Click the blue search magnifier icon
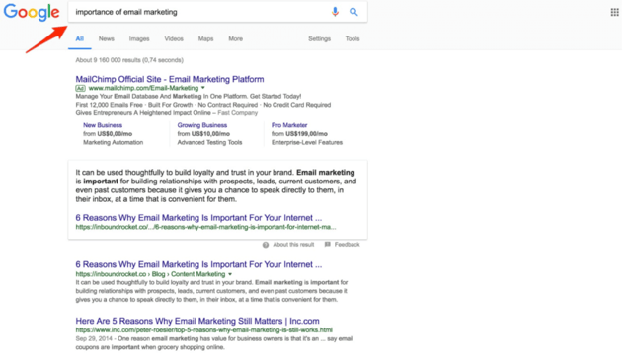This screenshot has height=364, width=628. (353, 12)
